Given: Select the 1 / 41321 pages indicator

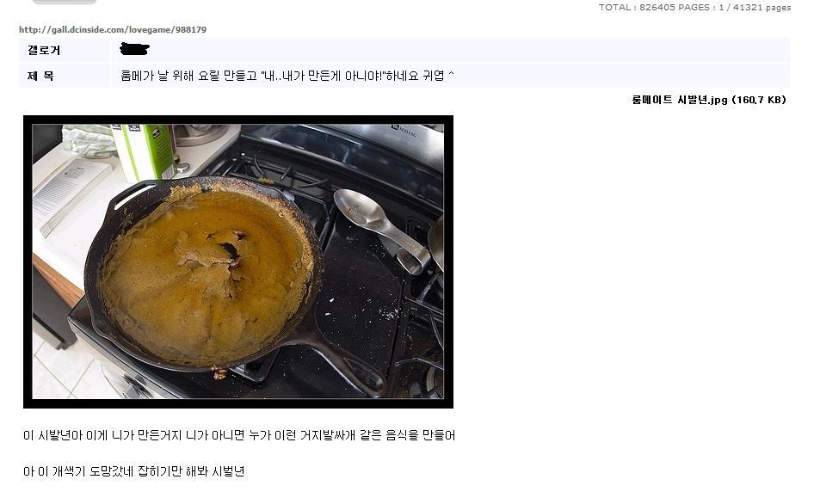Looking at the screenshot, I should [755, 7].
